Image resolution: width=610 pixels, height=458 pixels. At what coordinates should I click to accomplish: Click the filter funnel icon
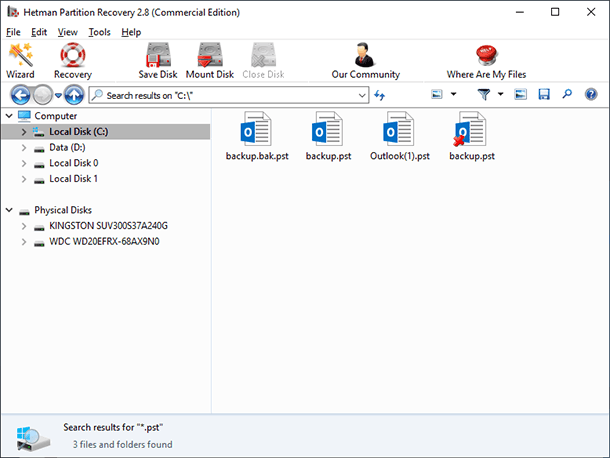click(x=484, y=94)
